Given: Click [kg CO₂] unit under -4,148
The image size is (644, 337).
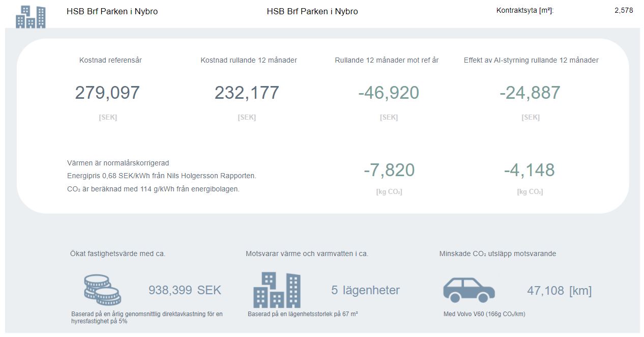Looking at the screenshot, I should coord(530,192).
